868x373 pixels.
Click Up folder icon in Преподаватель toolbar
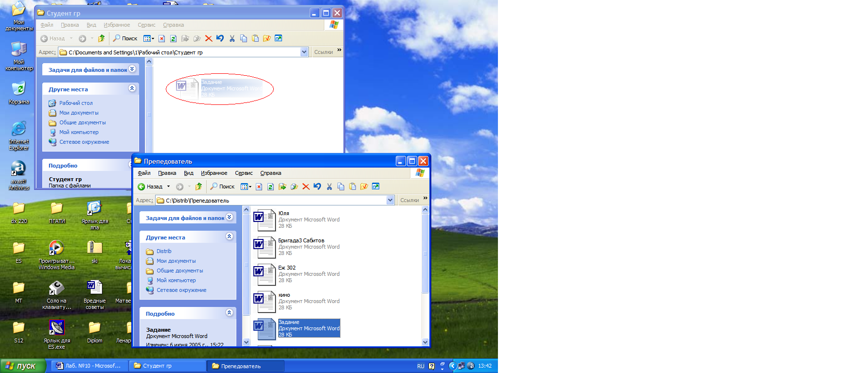pyautogui.click(x=198, y=186)
